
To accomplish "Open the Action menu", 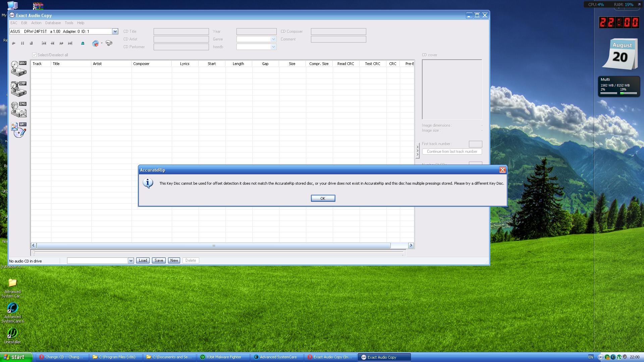I will (36, 23).
